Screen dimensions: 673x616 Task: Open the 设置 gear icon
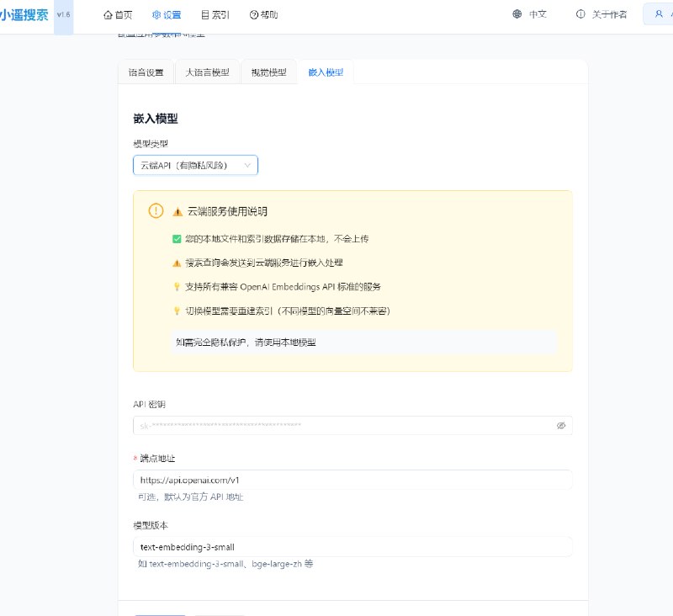pos(155,14)
